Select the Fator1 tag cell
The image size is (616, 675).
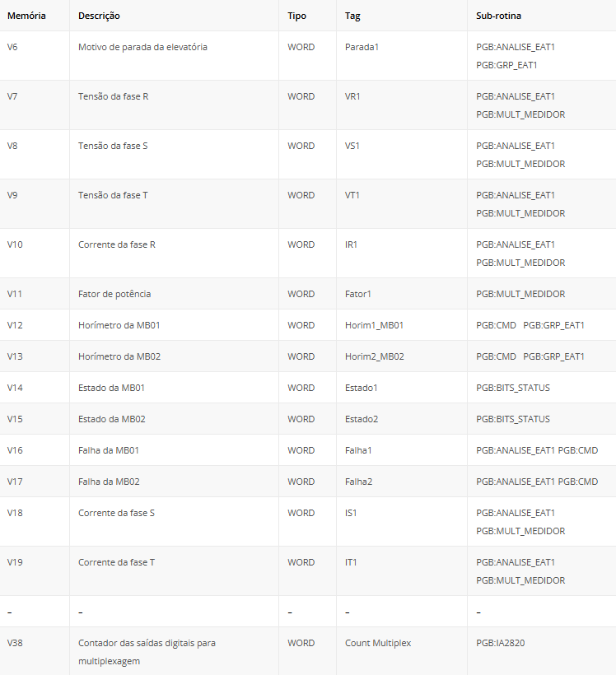358,294
